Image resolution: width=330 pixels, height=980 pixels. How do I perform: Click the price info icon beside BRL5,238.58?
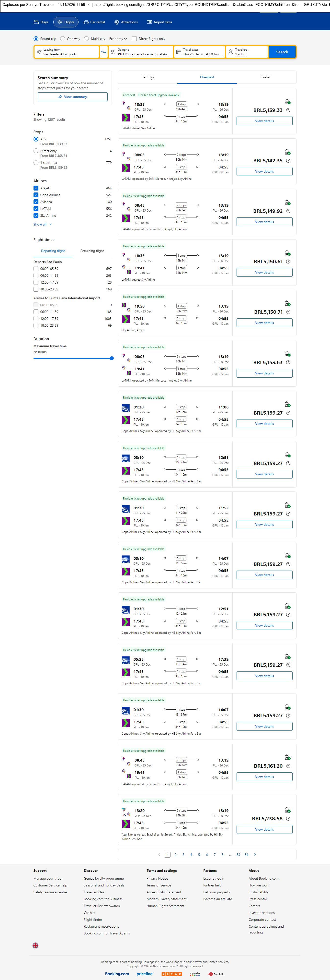pos(288,819)
